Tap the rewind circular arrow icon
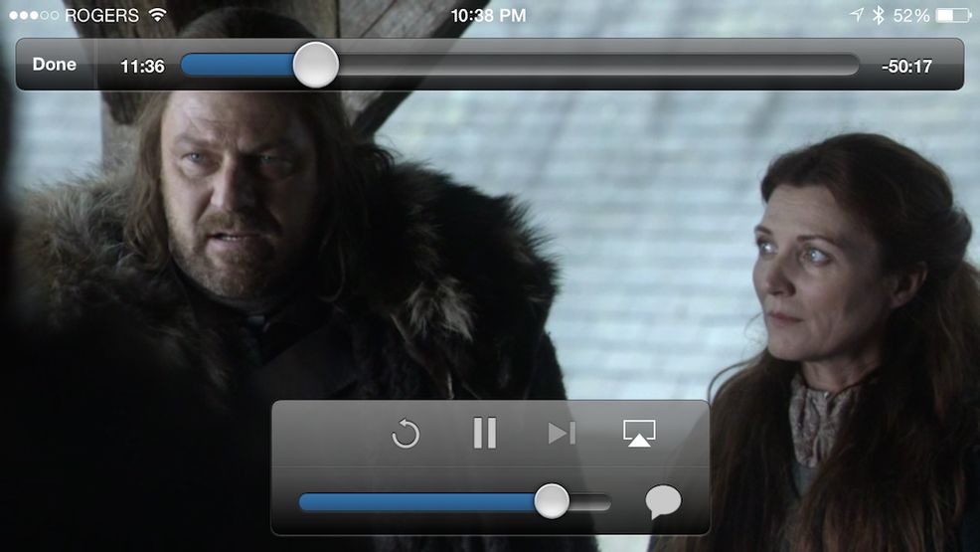This screenshot has width=980, height=552. (406, 434)
